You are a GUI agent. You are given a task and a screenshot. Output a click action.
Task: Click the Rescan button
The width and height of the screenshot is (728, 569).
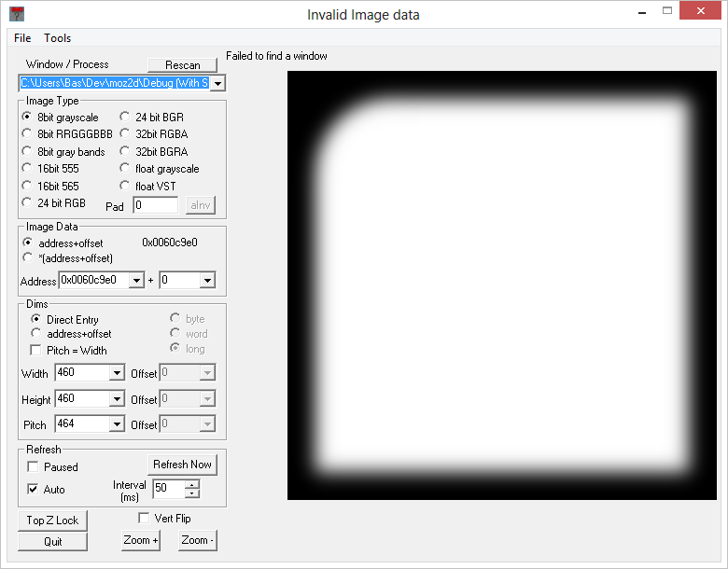pos(182,65)
